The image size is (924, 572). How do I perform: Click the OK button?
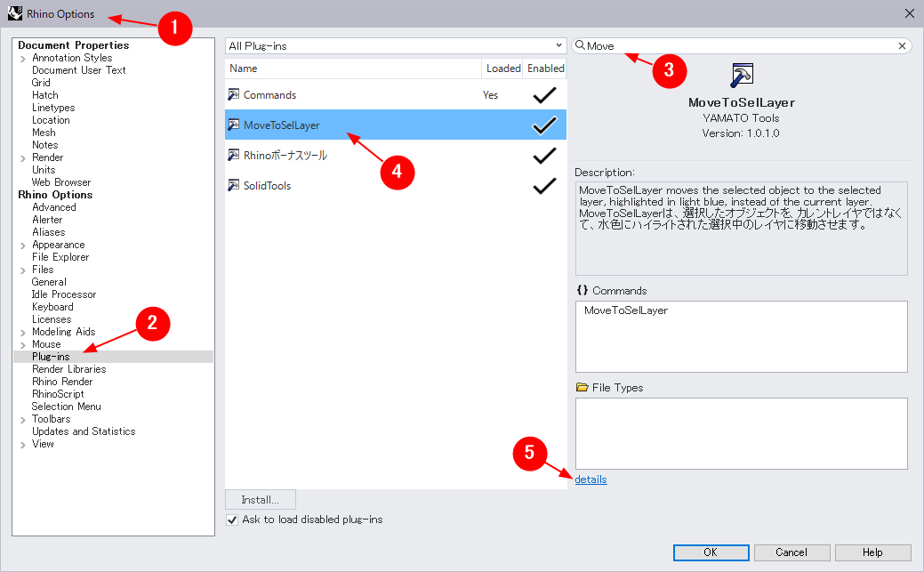711,552
